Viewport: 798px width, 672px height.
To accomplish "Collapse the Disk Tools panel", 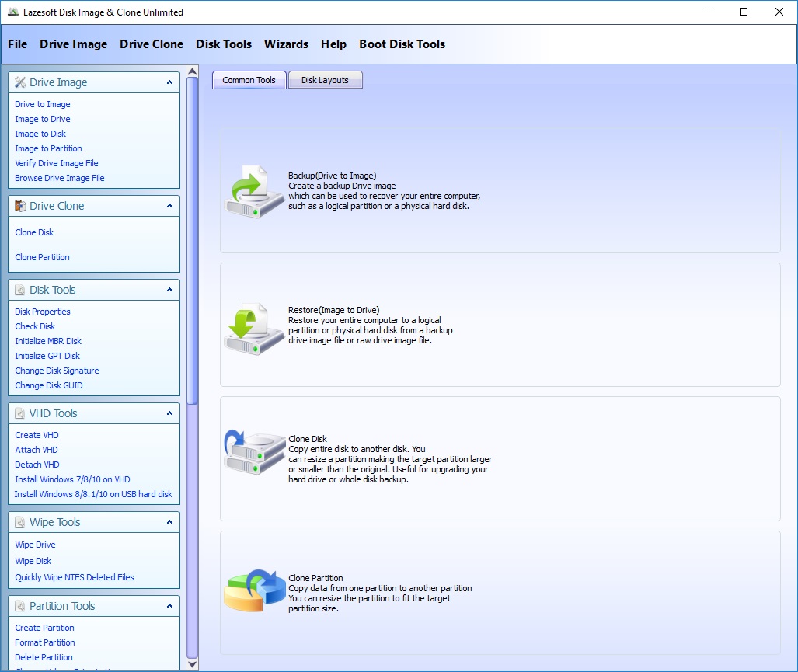I will 169,290.
